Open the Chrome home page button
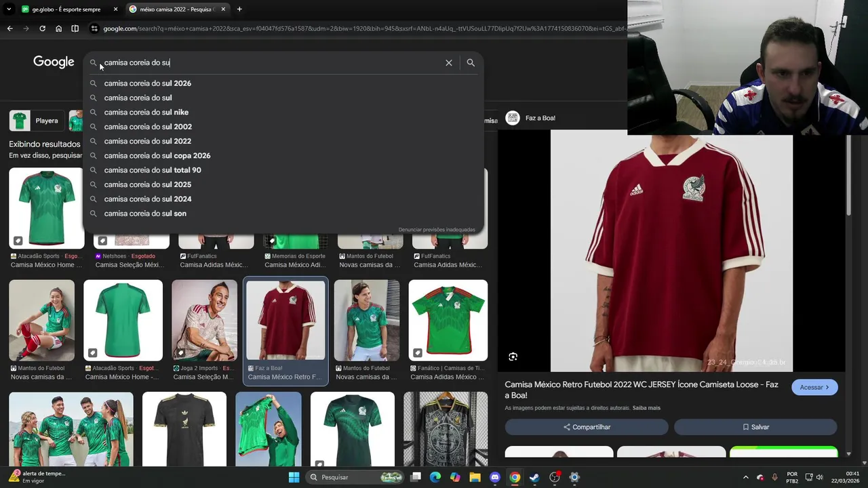Image resolution: width=868 pixels, height=488 pixels. [58, 28]
